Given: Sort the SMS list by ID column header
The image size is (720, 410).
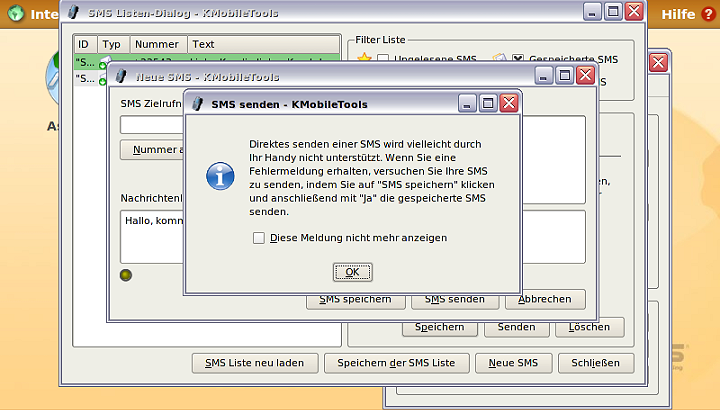Looking at the screenshot, I should pyautogui.click(x=85, y=44).
